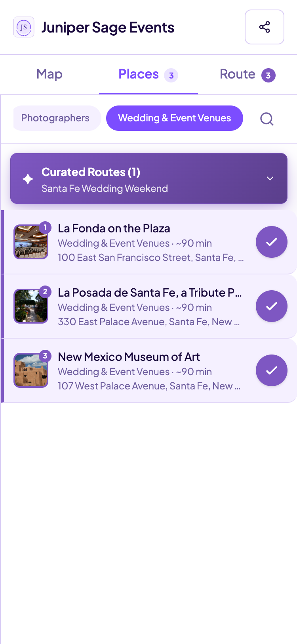Click the sparkle icon in Curated Routes

(x=28, y=179)
